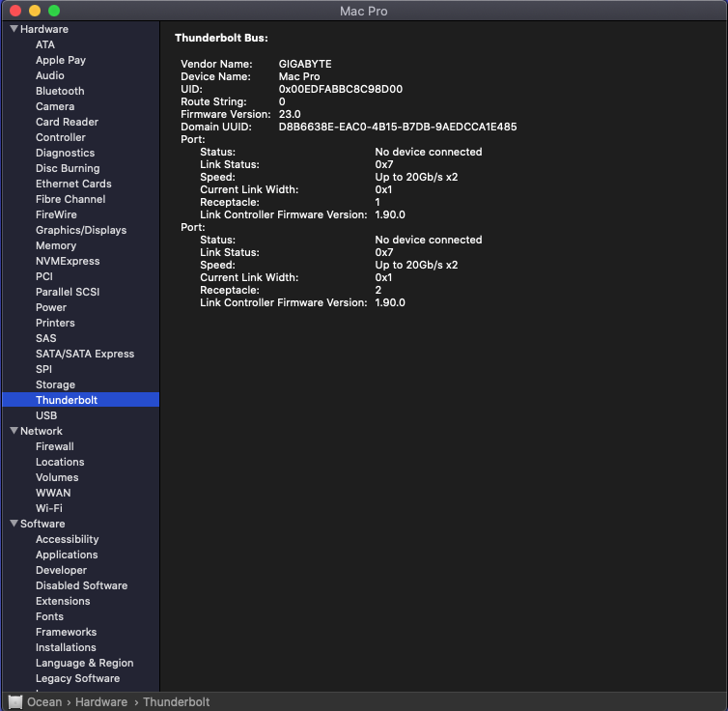Click Hardware in the bottom path bar
Viewport: 728px width, 711px height.
(101, 702)
